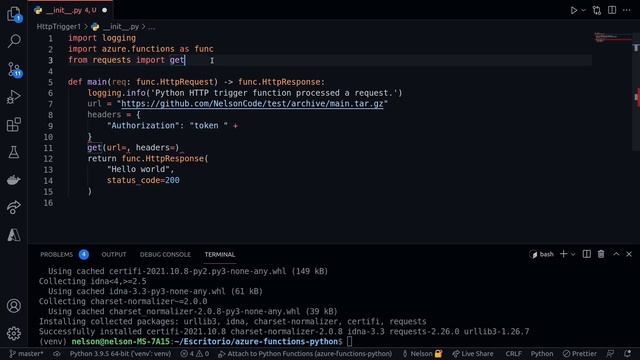640x360 pixels.
Task: Click the breadcrumb ellipsis symbol item
Action: [151, 27]
